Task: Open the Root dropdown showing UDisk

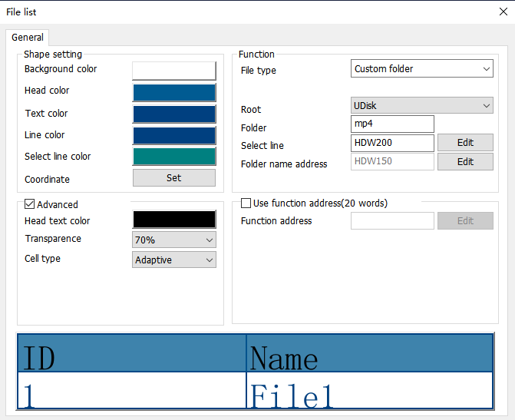Action: coord(422,105)
